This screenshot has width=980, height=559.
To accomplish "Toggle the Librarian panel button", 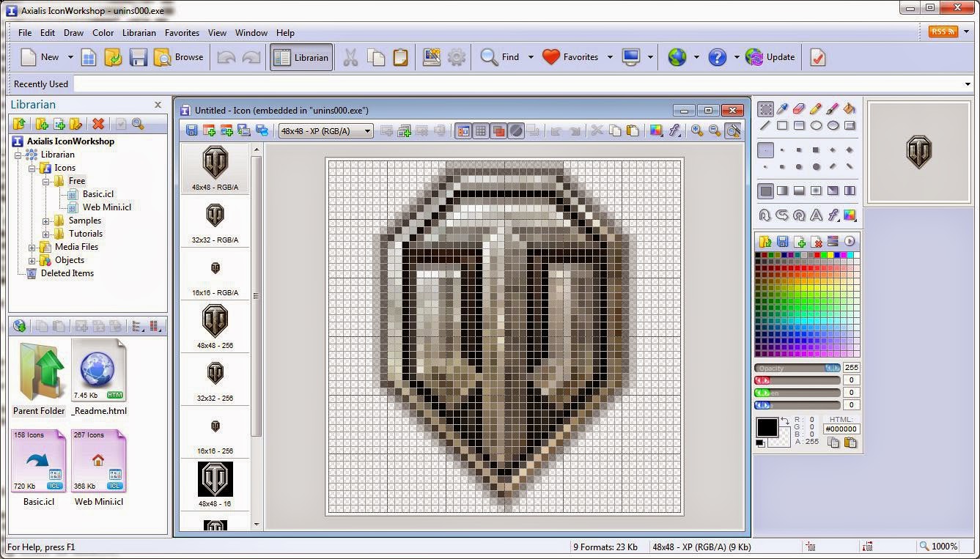I will pyautogui.click(x=301, y=56).
